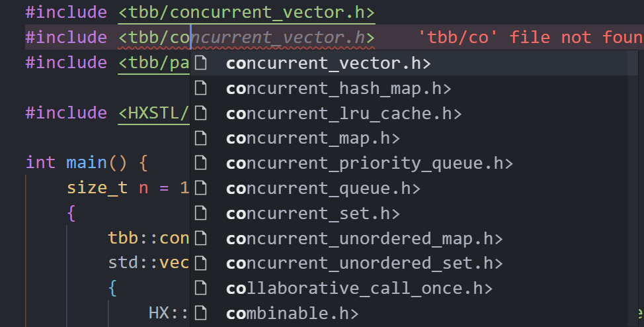The image size is (644, 327).
Task: Click file icon beside concurrent_queue.h suggestion
Action: point(201,189)
